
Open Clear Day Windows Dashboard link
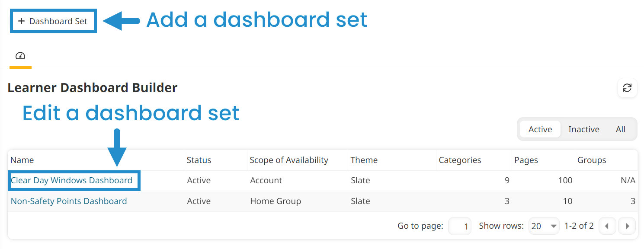click(71, 180)
